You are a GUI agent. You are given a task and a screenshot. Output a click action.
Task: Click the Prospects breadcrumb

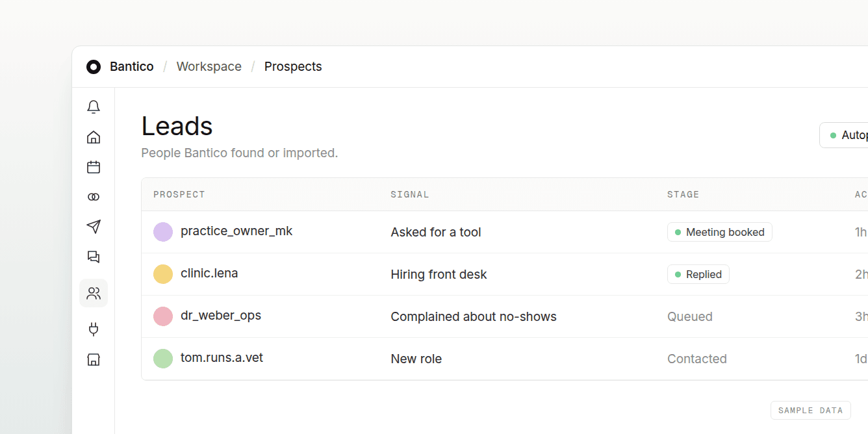[293, 66]
